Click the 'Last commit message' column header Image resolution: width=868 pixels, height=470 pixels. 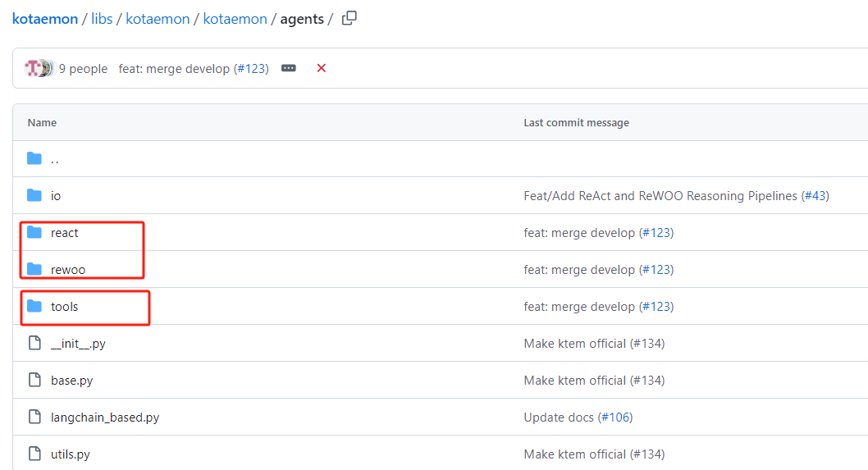click(x=576, y=122)
